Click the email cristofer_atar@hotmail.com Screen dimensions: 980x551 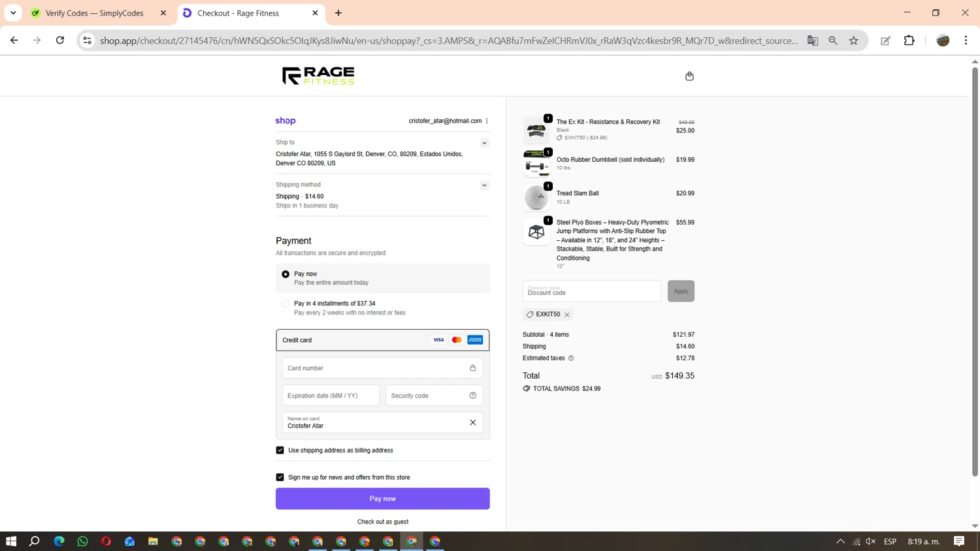click(x=445, y=121)
